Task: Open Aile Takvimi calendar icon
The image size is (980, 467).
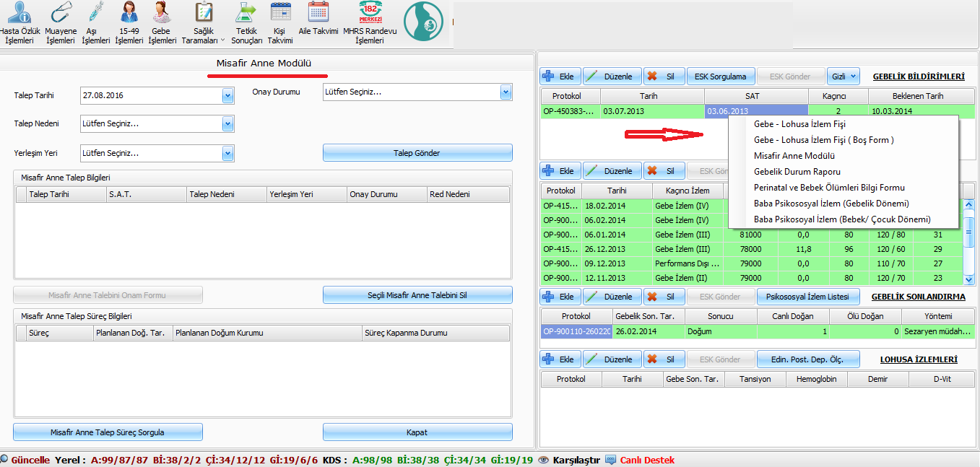Action: click(318, 13)
